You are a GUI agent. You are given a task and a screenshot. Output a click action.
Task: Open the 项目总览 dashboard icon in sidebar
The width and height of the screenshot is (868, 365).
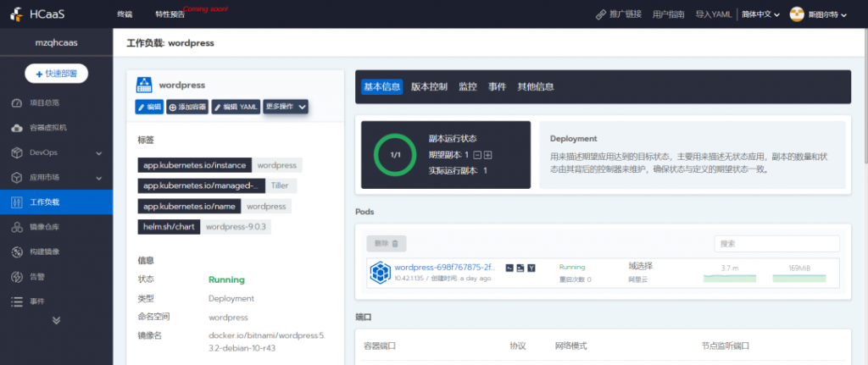pos(17,102)
